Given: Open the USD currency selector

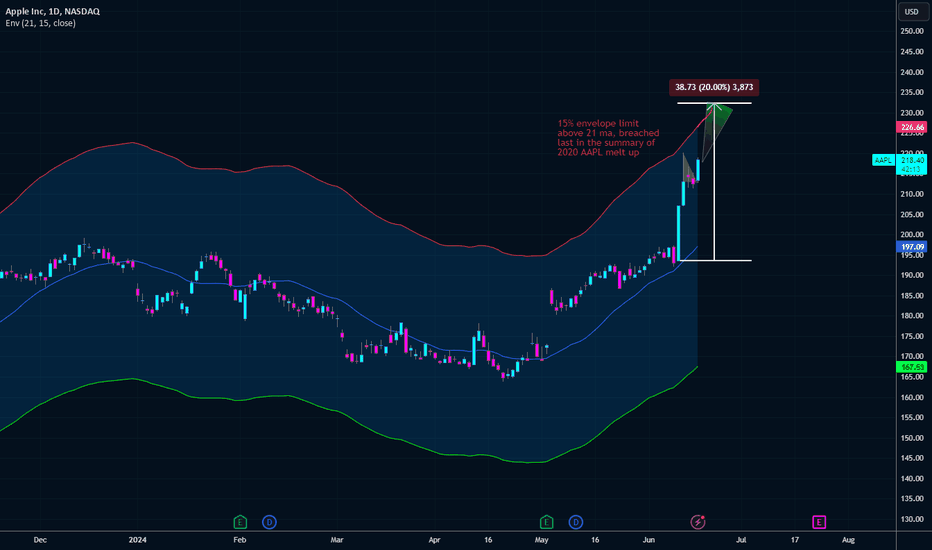Looking at the screenshot, I should tap(911, 11).
